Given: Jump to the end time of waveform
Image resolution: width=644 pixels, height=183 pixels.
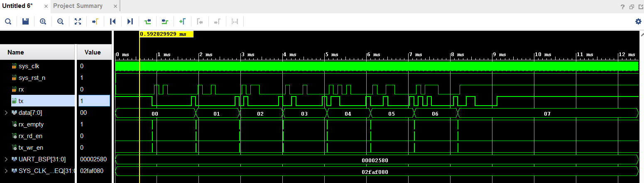Looking at the screenshot, I should point(130,22).
